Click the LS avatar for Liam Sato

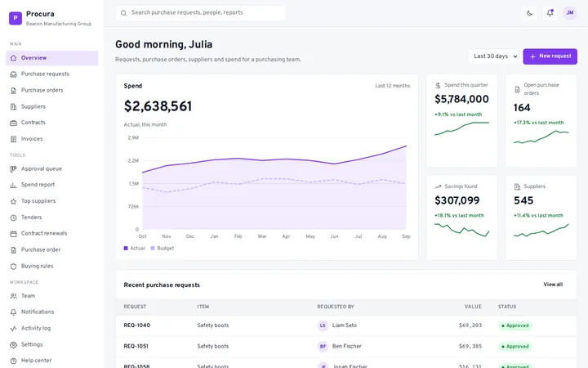pyautogui.click(x=323, y=325)
